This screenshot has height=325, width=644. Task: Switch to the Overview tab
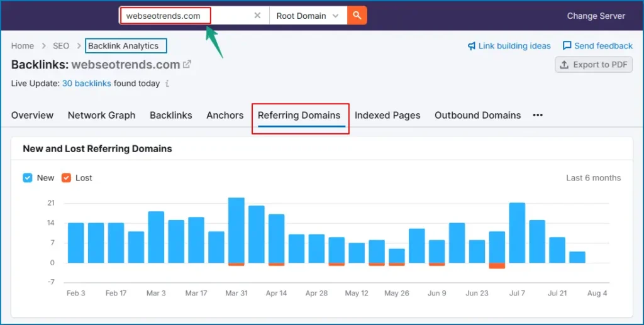[33, 115]
